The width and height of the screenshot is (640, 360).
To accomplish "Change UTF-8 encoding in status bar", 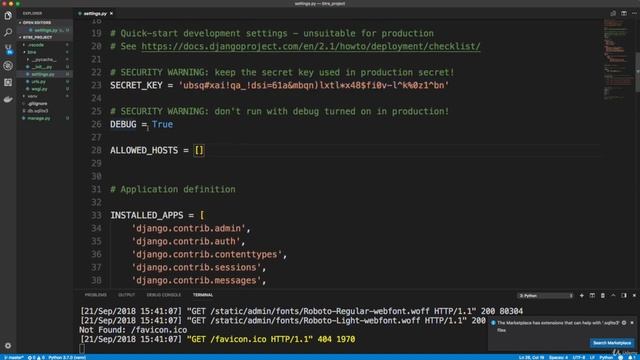I will click(579, 357).
